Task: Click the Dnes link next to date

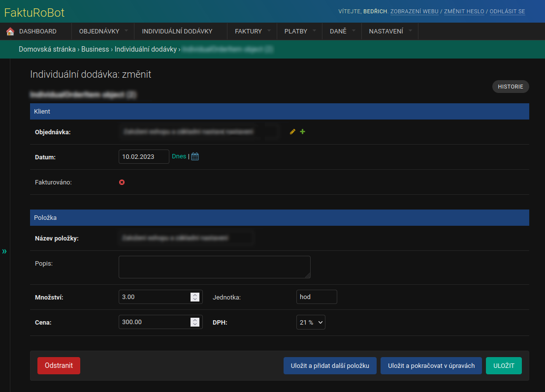Action: [179, 156]
